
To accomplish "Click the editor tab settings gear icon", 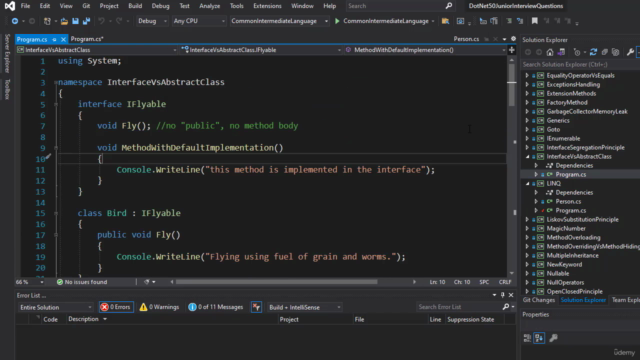I will point(513,39).
